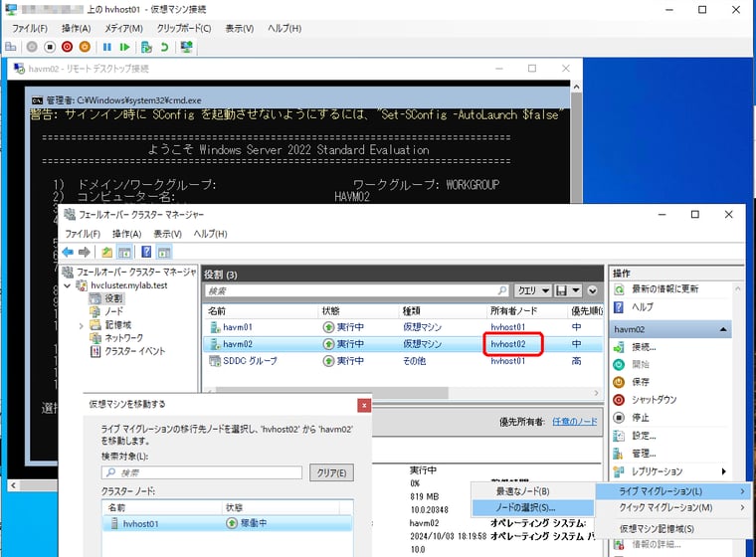Image resolution: width=756 pixels, height=557 pixels.
Task: Select hvhost01 in the cluster node list
Action: (228, 524)
